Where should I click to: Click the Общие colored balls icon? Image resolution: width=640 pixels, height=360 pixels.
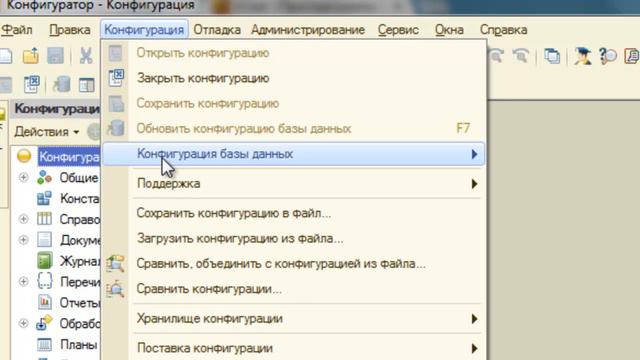44,178
